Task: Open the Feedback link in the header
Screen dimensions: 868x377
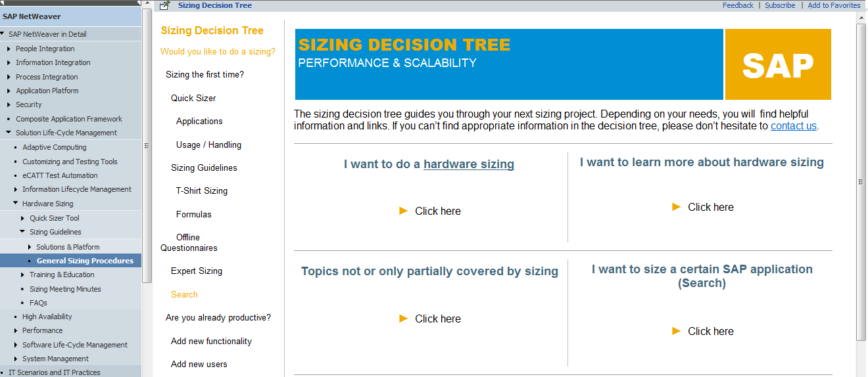Action: [738, 5]
